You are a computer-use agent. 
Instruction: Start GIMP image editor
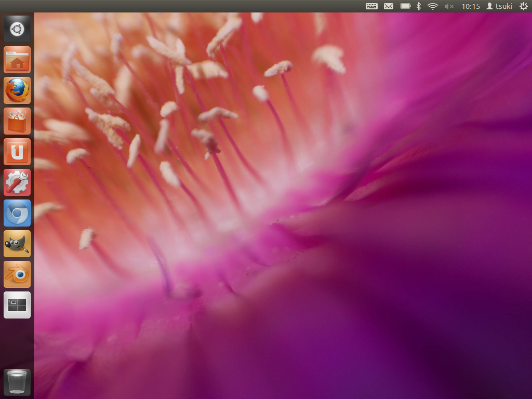click(x=17, y=244)
